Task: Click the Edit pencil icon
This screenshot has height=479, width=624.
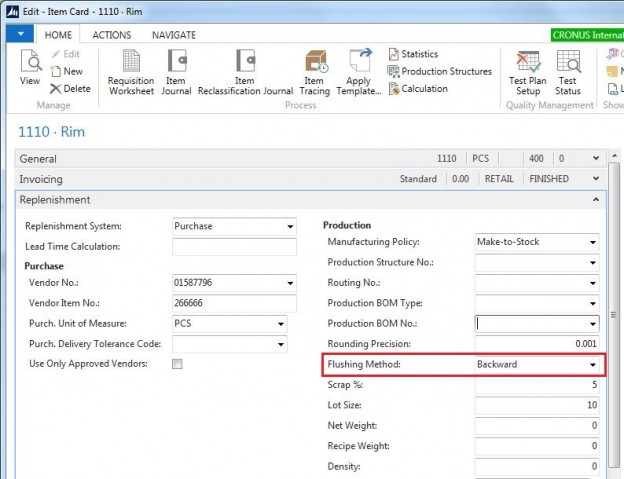Action: [x=56, y=54]
